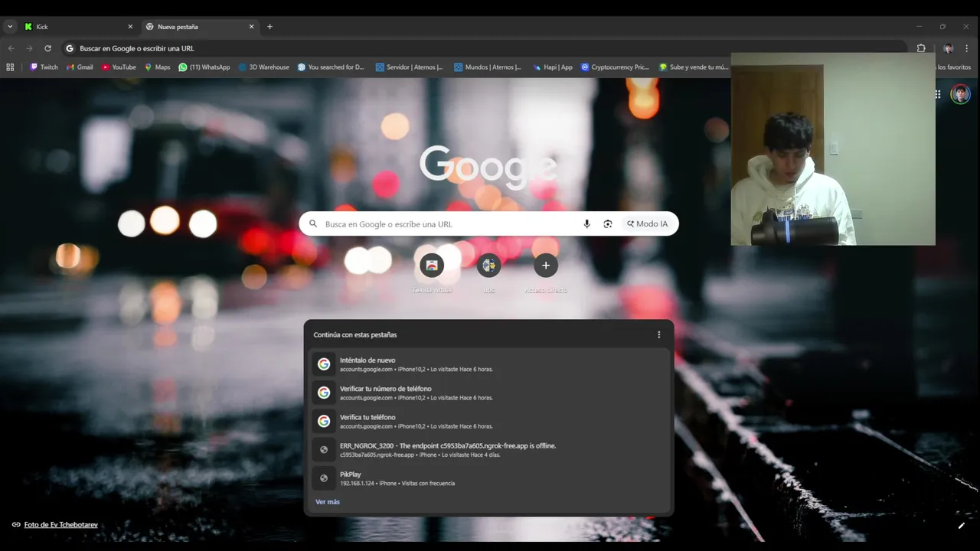The height and width of the screenshot is (551, 980).
Task: Open the Tienda virtual shortcut
Action: tap(432, 272)
